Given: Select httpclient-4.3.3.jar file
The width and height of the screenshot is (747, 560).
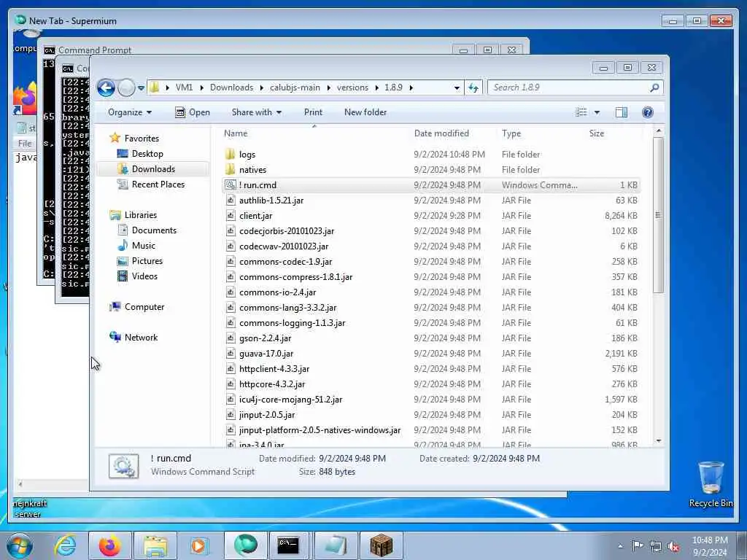Looking at the screenshot, I should 274,368.
